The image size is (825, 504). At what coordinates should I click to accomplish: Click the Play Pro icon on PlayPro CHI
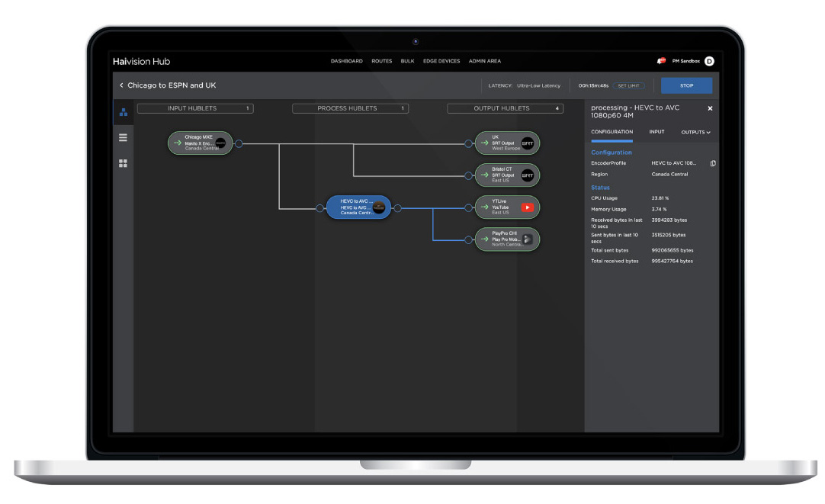tap(527, 239)
